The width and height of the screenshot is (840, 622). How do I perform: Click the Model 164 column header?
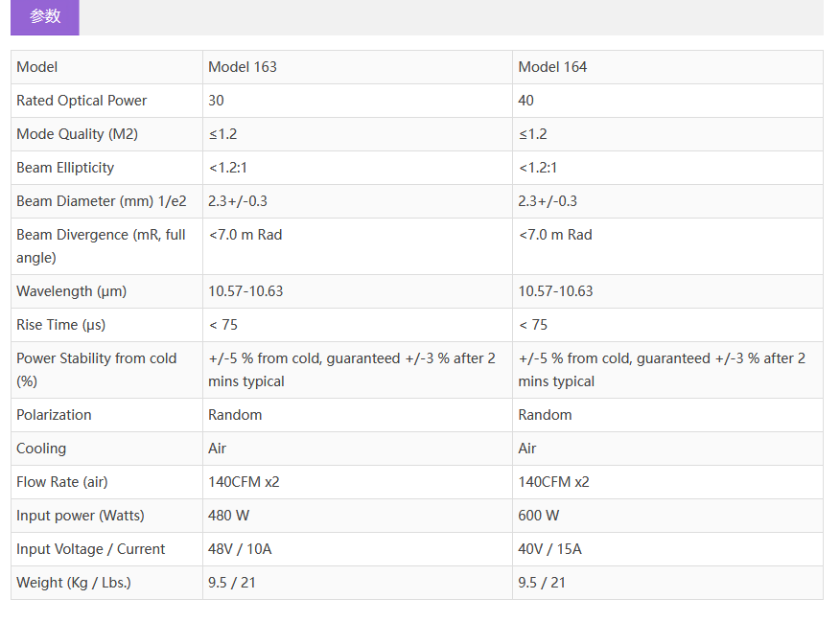(x=552, y=67)
